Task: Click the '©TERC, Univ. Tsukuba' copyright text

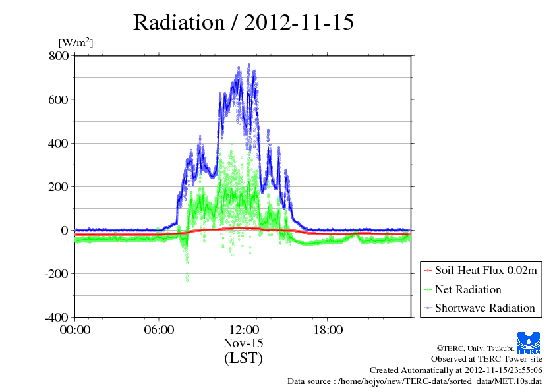Action: pyautogui.click(x=475, y=348)
